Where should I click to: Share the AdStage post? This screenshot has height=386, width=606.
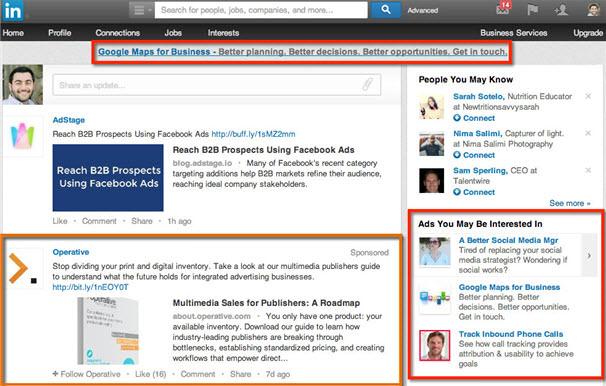point(141,221)
